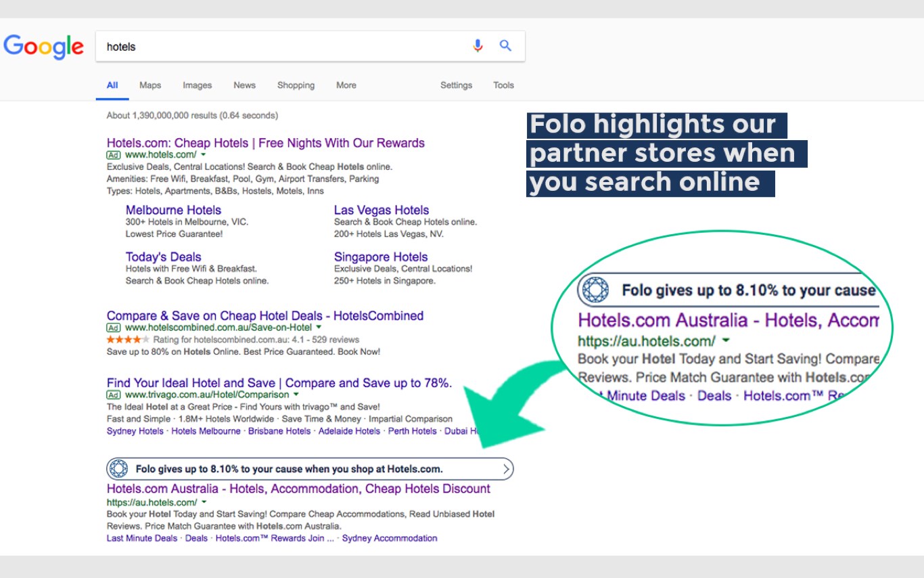
Task: Click the Ad badge beside trivago URL
Action: pos(114,395)
